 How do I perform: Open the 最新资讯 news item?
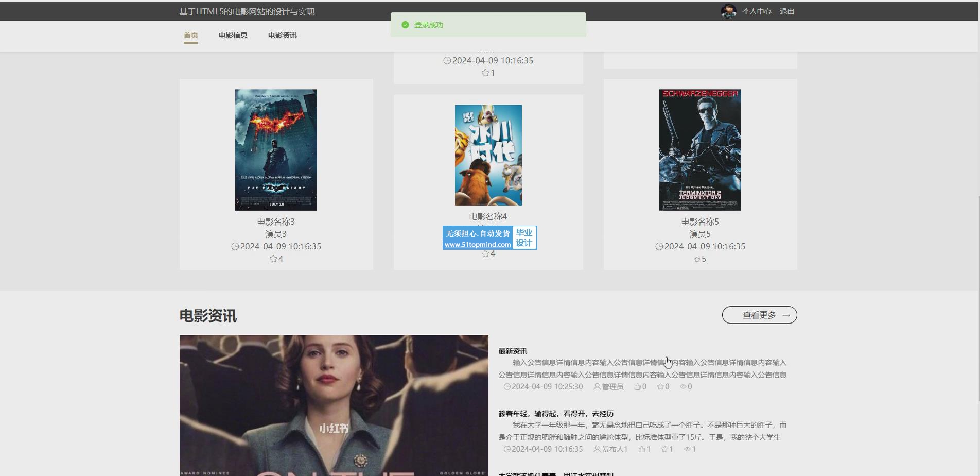pos(513,351)
